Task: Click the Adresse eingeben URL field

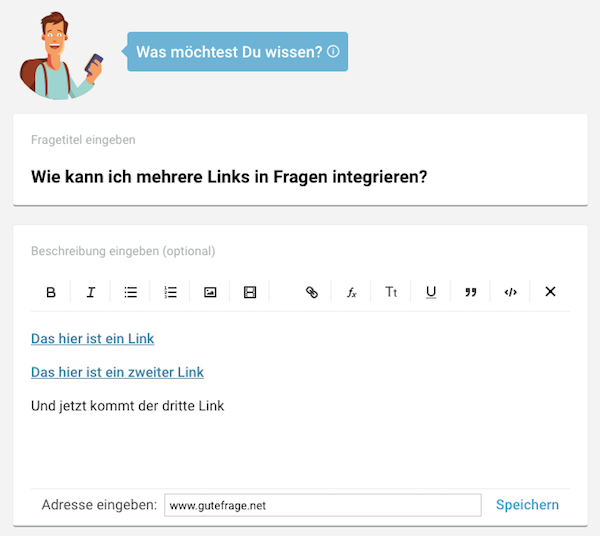Action: (x=323, y=505)
